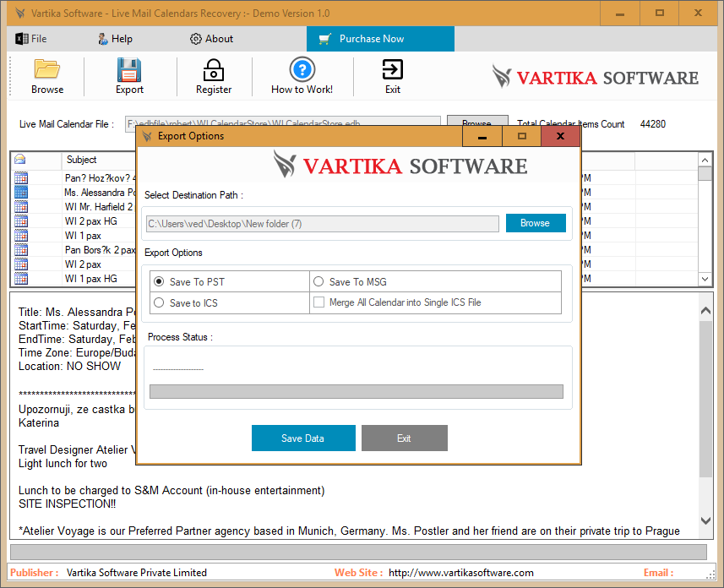The width and height of the screenshot is (724, 588).
Task: Select the Save To PST option
Action: [x=159, y=281]
